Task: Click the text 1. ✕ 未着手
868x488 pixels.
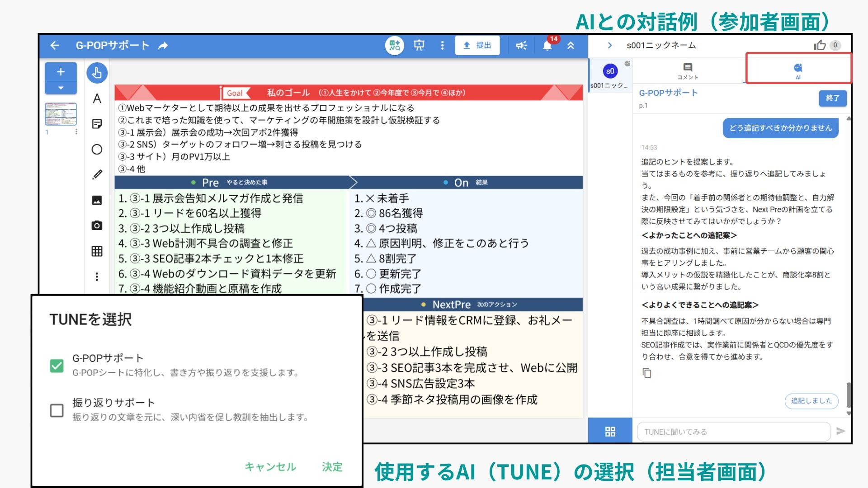Action: tap(382, 198)
